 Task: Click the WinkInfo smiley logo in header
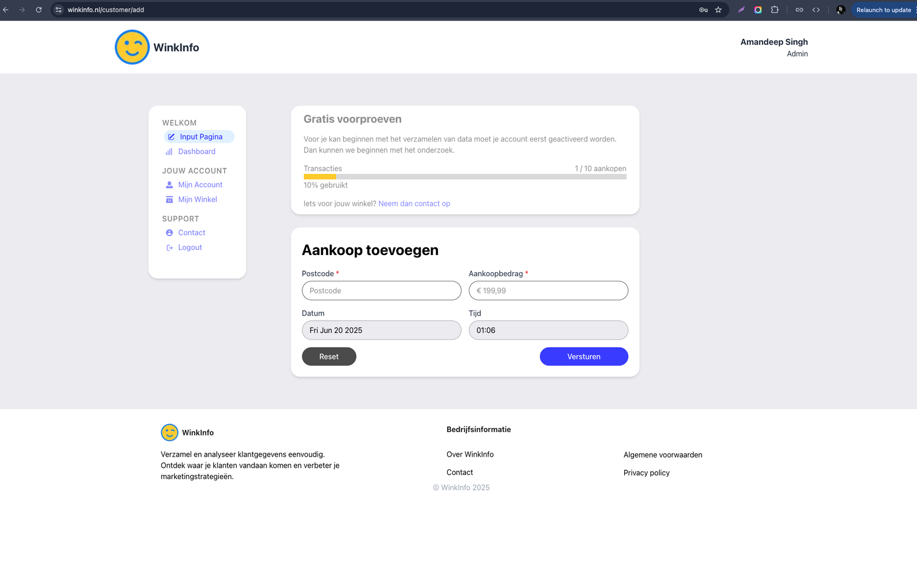pos(132,47)
